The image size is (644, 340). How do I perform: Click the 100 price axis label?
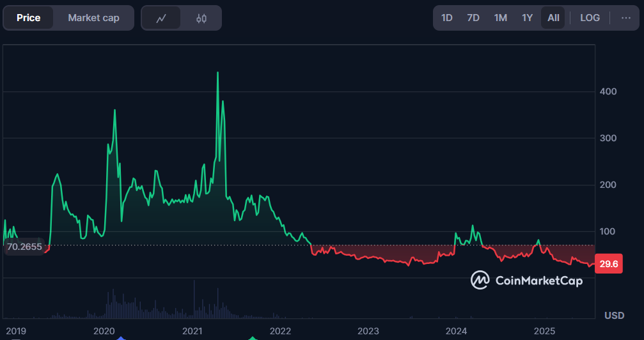pyautogui.click(x=608, y=231)
